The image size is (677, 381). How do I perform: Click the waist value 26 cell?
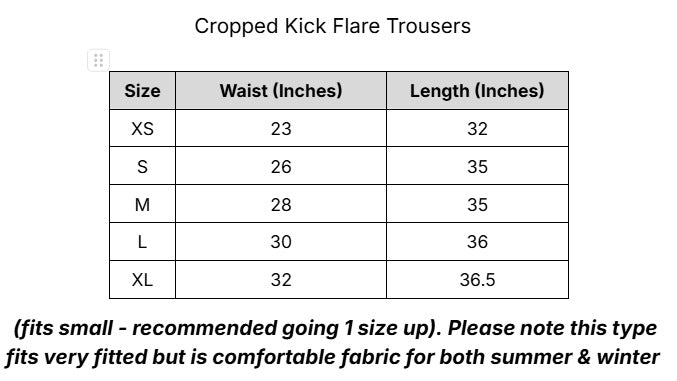pyautogui.click(x=281, y=166)
